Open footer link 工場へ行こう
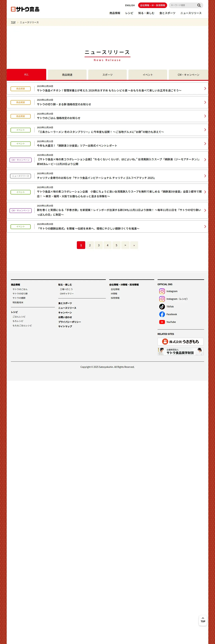Image resolution: width=215 pixels, height=644 pixels. 66,289
